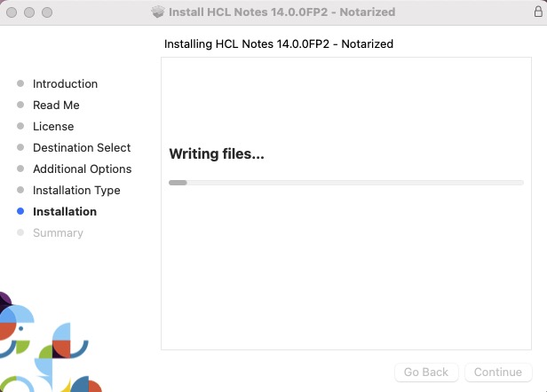This screenshot has width=547, height=392.
Task: Click the Read Me step bullet
Action: point(20,106)
